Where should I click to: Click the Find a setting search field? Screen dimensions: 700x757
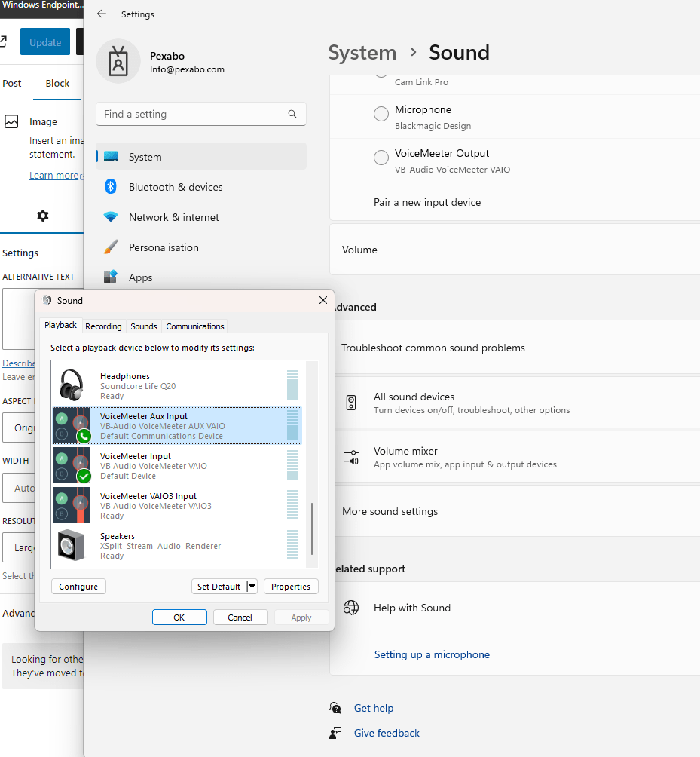(x=201, y=114)
